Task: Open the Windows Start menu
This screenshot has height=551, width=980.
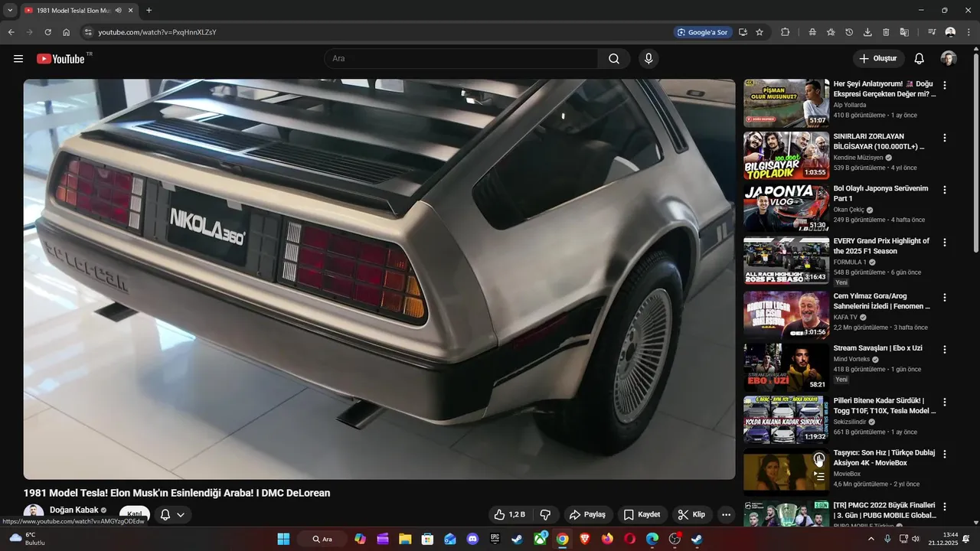Action: (x=283, y=539)
